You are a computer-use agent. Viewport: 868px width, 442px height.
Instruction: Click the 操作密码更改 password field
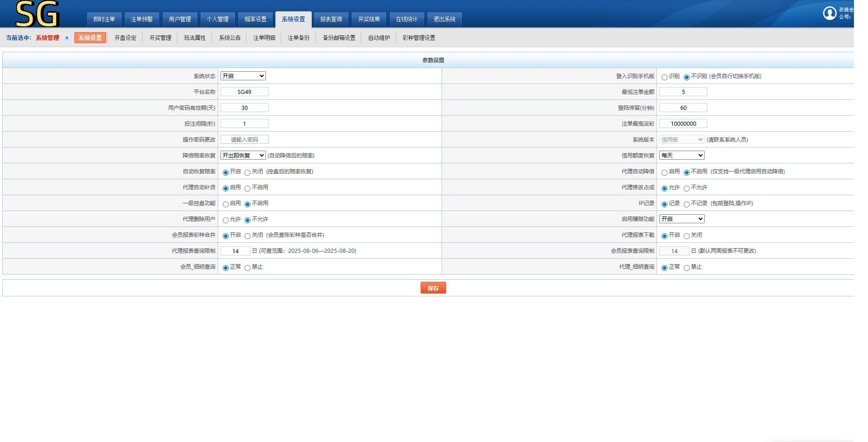[244, 139]
